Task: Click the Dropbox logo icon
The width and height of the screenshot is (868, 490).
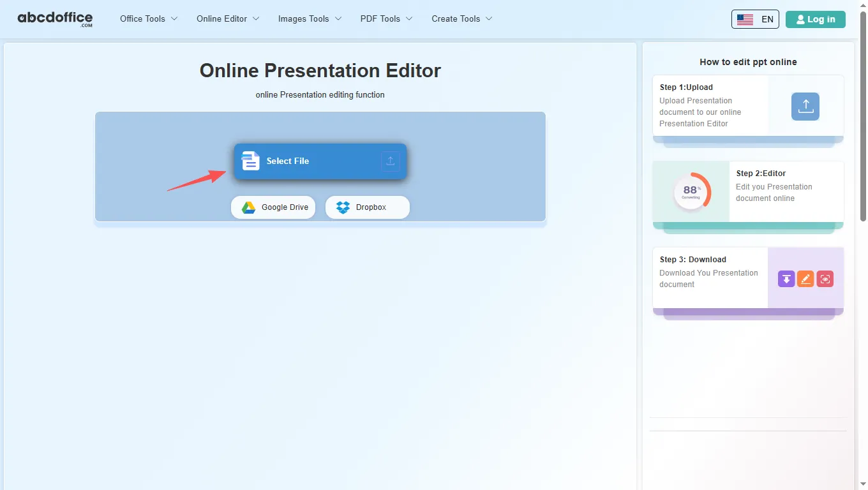Action: (343, 207)
